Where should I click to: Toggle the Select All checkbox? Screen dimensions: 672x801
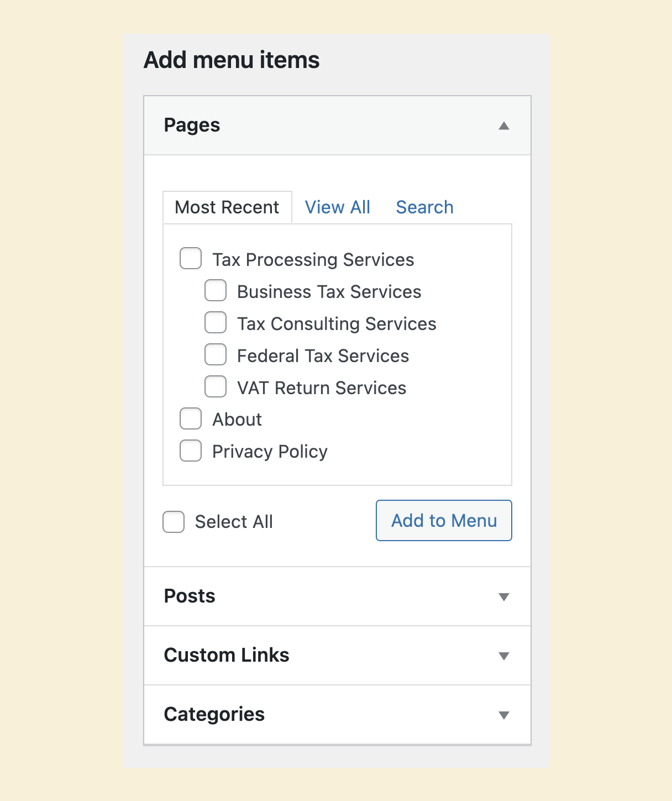click(x=174, y=522)
